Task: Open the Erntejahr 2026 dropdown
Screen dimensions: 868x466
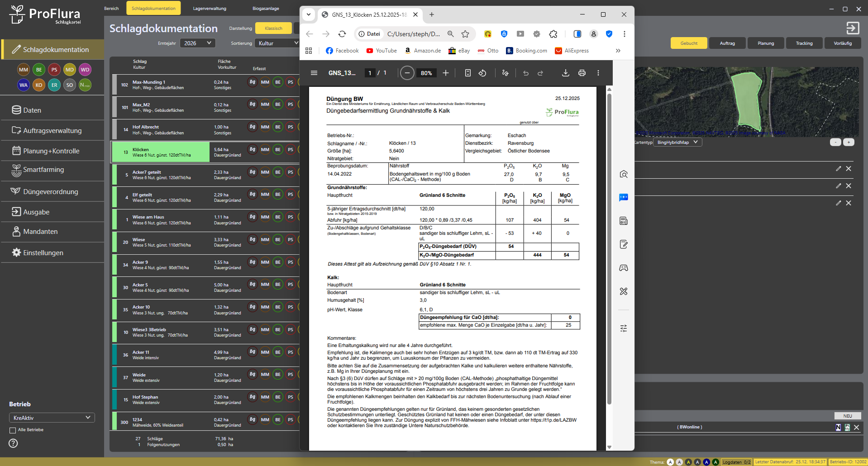Action: pyautogui.click(x=197, y=43)
